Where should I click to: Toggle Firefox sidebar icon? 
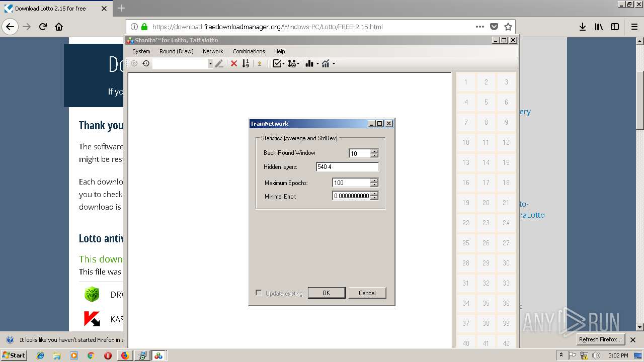point(615,27)
